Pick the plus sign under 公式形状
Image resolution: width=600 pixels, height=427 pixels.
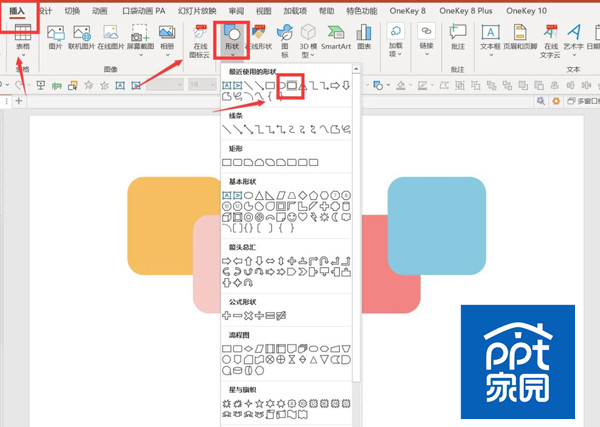click(x=227, y=316)
